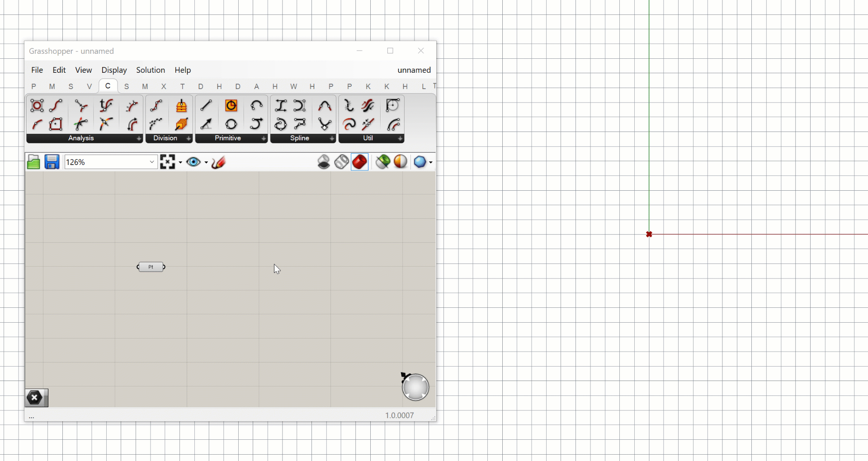This screenshot has height=461, width=868.
Task: Open the named views eye dropdown arrow
Action: pyautogui.click(x=206, y=162)
